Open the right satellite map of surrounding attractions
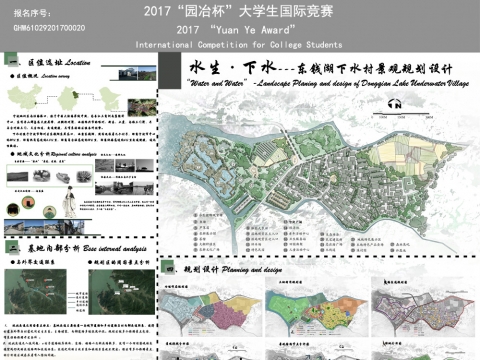The width and height of the screenshot is (480, 360). point(122,292)
